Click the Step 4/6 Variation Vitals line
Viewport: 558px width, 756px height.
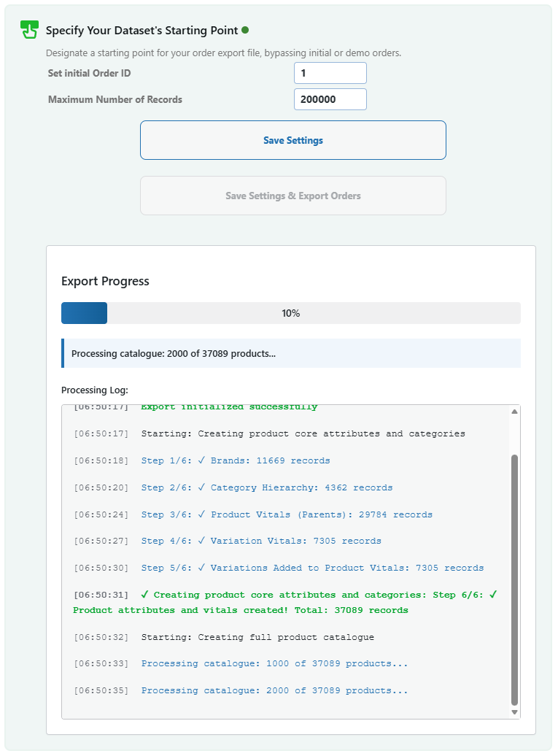click(260, 541)
